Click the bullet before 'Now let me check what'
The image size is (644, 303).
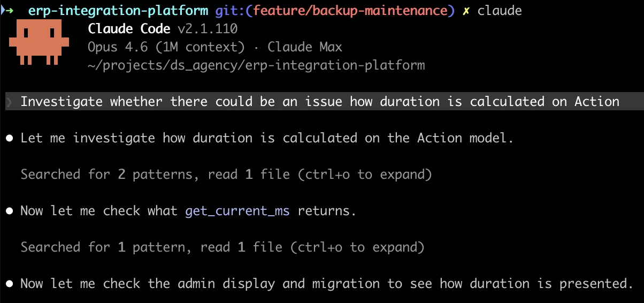click(x=9, y=211)
